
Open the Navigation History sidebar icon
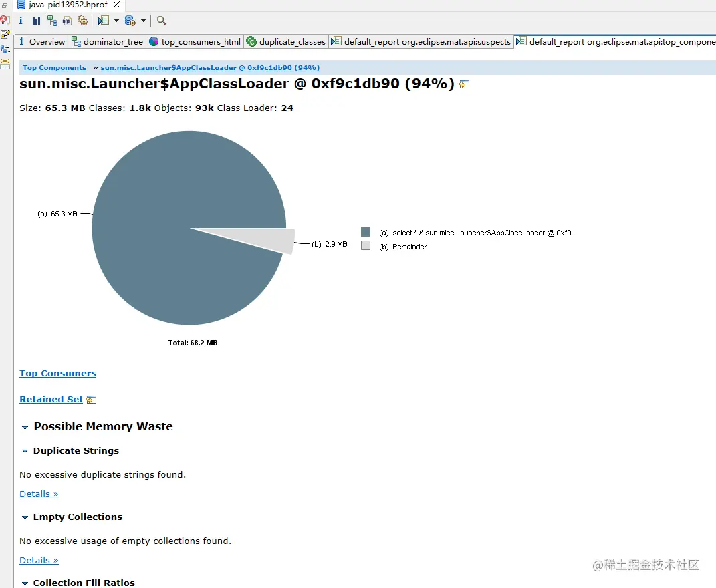(x=5, y=49)
